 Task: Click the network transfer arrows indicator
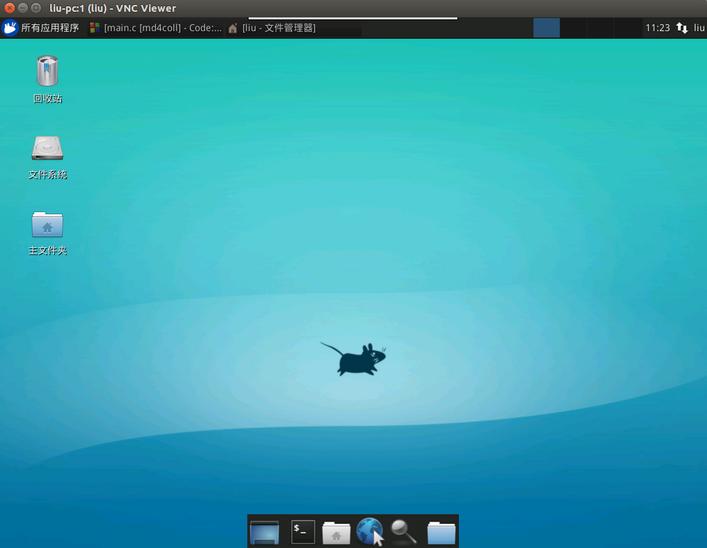[x=682, y=28]
